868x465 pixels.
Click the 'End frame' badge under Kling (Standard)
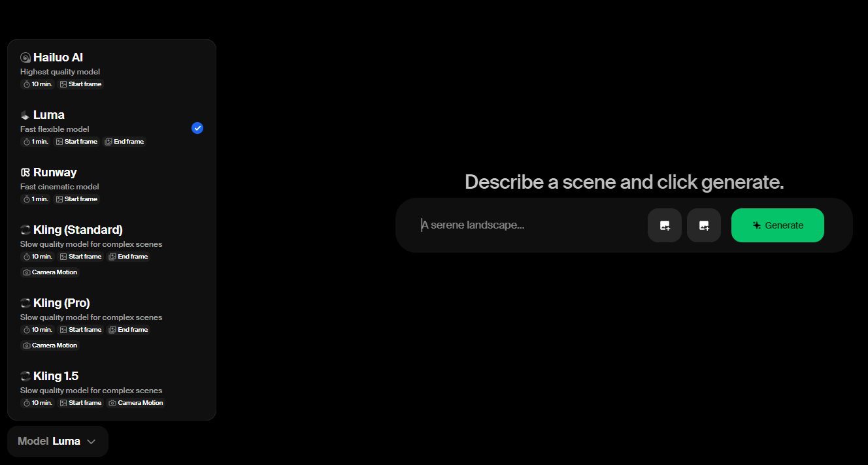[128, 257]
